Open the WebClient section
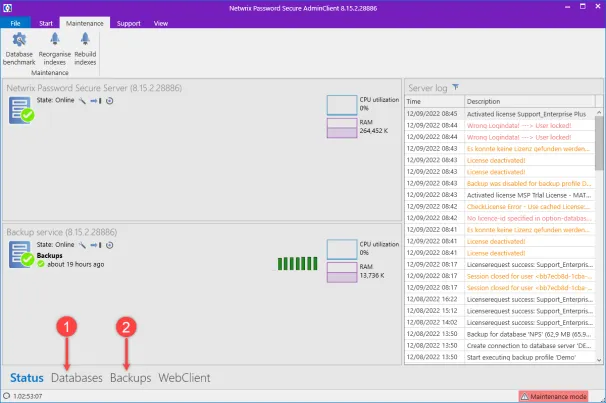This screenshot has width=606, height=403. coord(184,377)
